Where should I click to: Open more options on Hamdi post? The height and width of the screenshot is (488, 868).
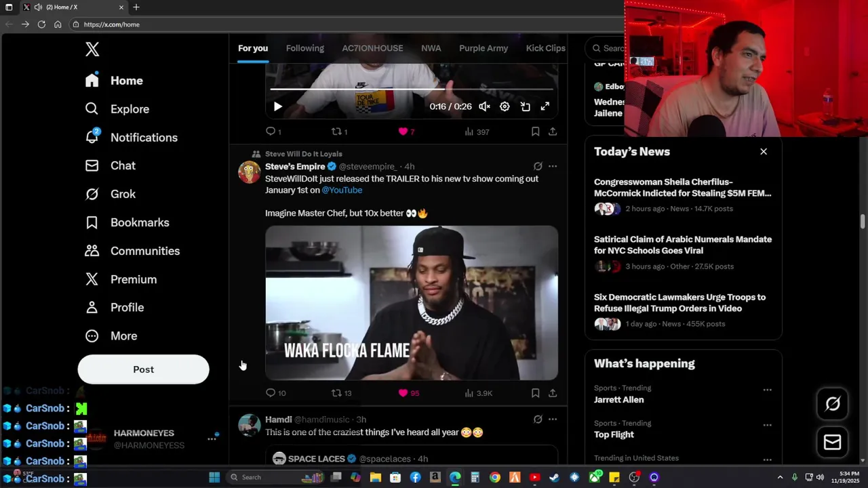tap(553, 420)
